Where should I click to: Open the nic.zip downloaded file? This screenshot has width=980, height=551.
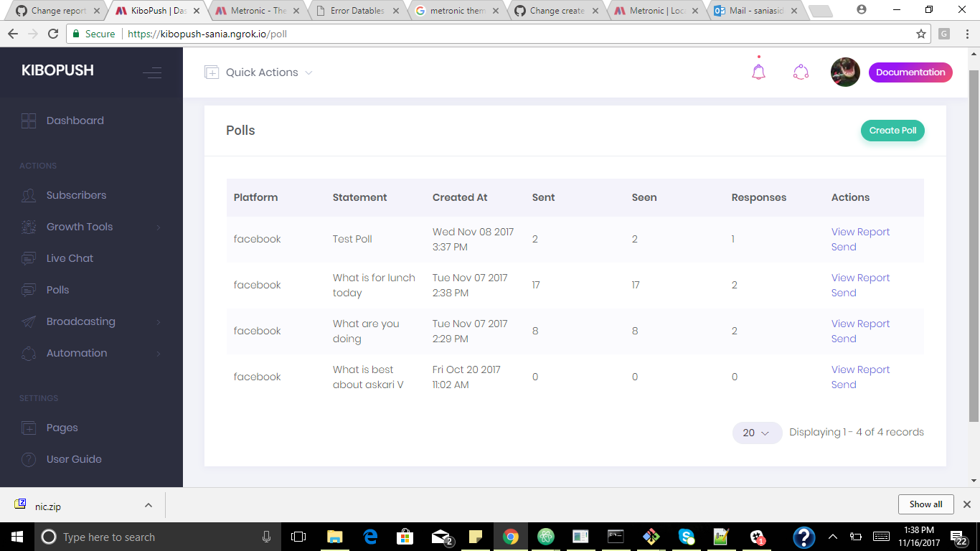(x=48, y=506)
